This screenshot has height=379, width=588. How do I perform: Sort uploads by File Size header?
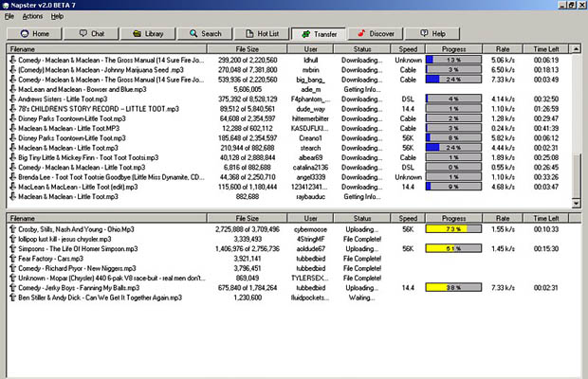click(248, 218)
